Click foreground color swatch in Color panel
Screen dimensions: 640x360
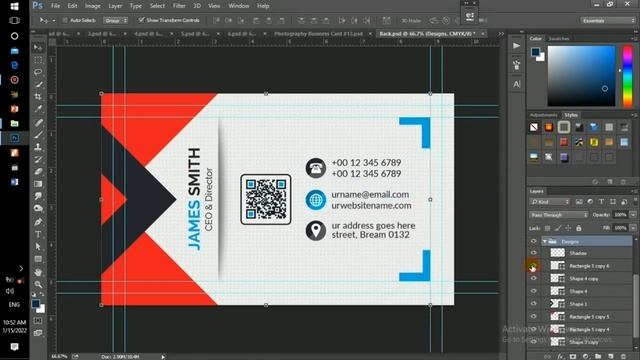click(x=535, y=52)
